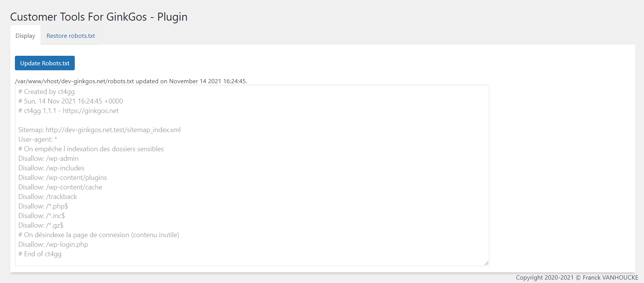
Task: Click the ct4gg 1.1.1 version comment line
Action: pos(68,111)
